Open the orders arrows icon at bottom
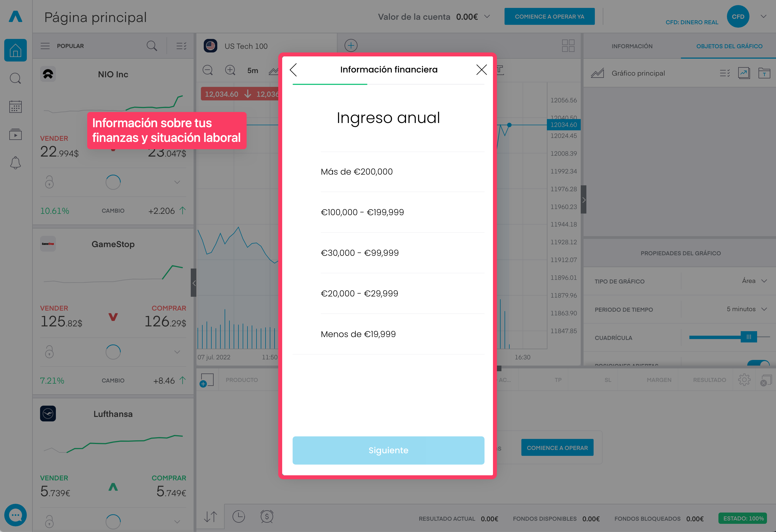776x532 pixels. tap(211, 517)
